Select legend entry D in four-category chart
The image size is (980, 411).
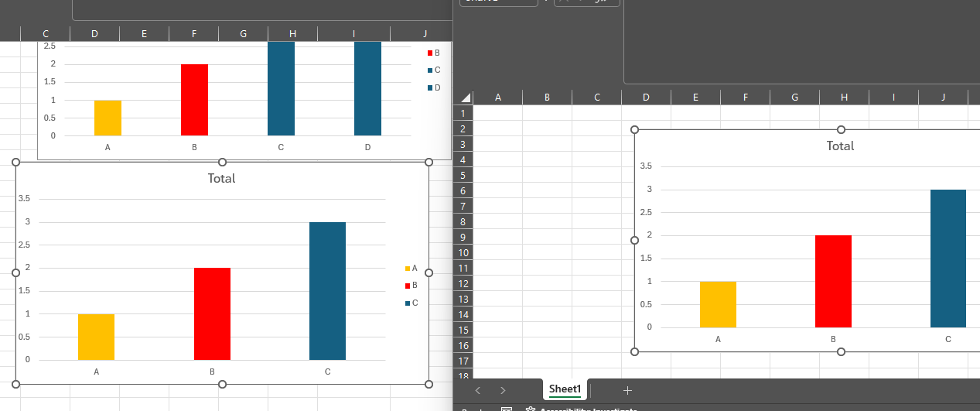[x=434, y=87]
